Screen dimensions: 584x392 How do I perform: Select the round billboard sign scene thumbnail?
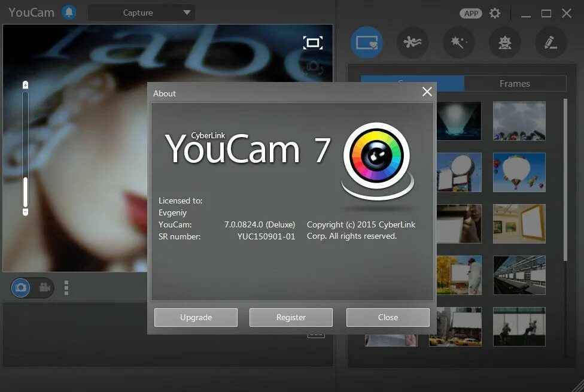point(459,172)
